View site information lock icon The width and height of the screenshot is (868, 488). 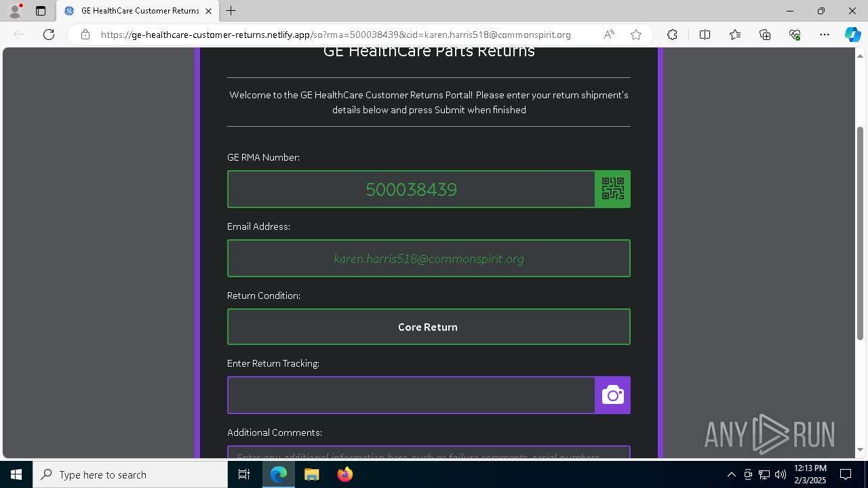coord(85,35)
